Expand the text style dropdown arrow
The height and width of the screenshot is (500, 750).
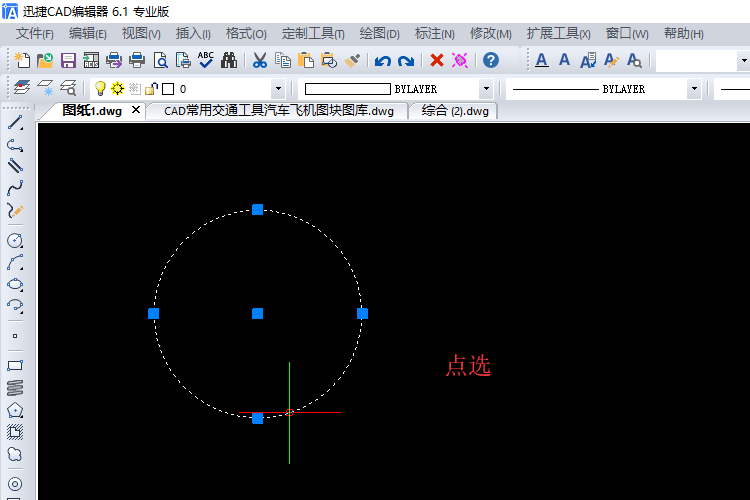point(744,61)
